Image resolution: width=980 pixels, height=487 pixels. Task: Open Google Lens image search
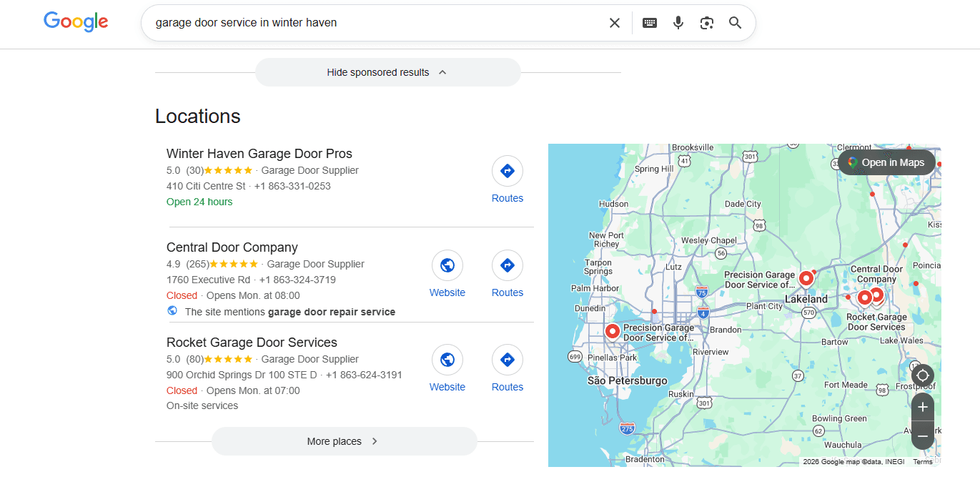pos(706,22)
